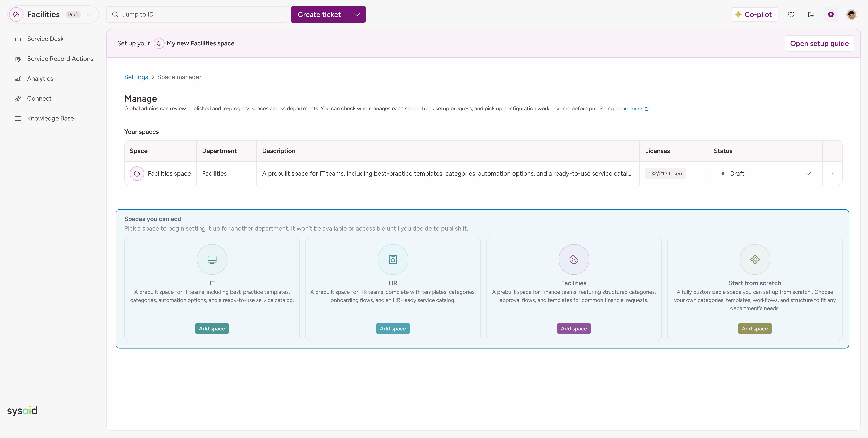Click the Facilities space row icon

coord(137,173)
